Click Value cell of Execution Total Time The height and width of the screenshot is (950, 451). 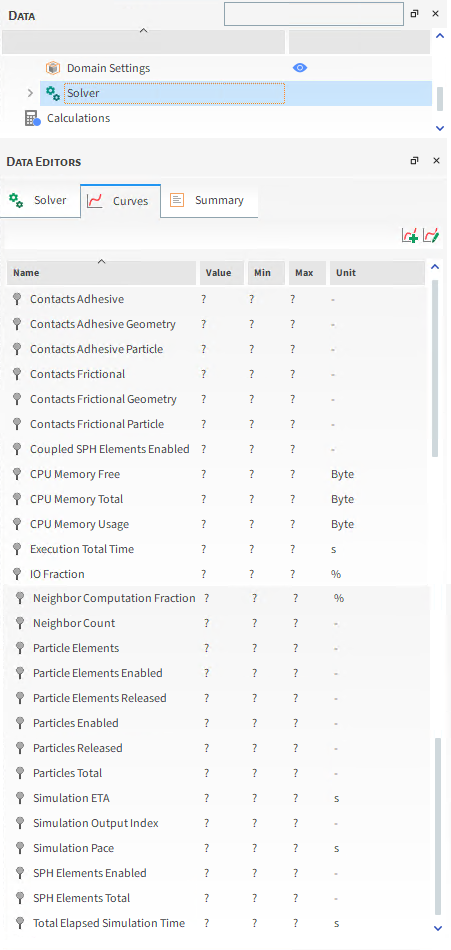click(x=204, y=549)
